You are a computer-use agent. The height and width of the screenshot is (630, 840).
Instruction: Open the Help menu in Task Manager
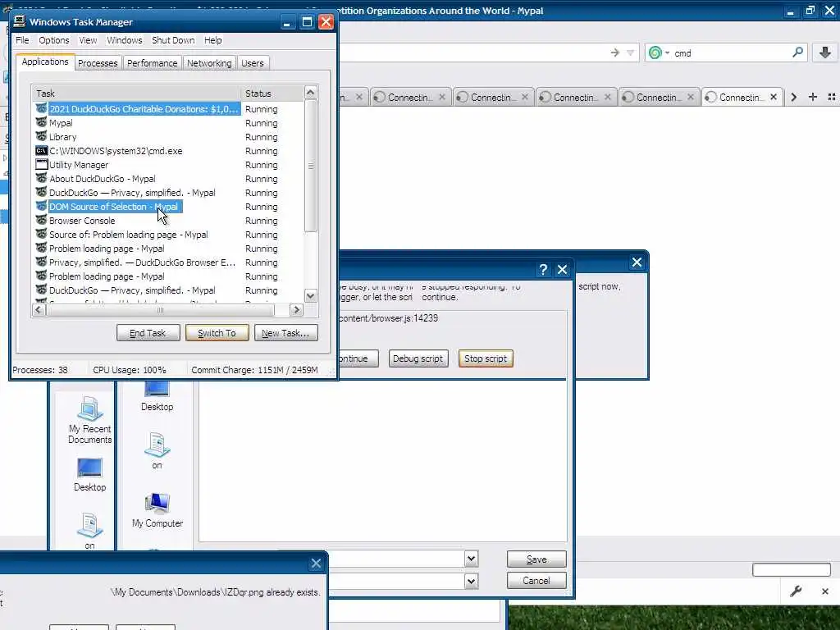212,40
